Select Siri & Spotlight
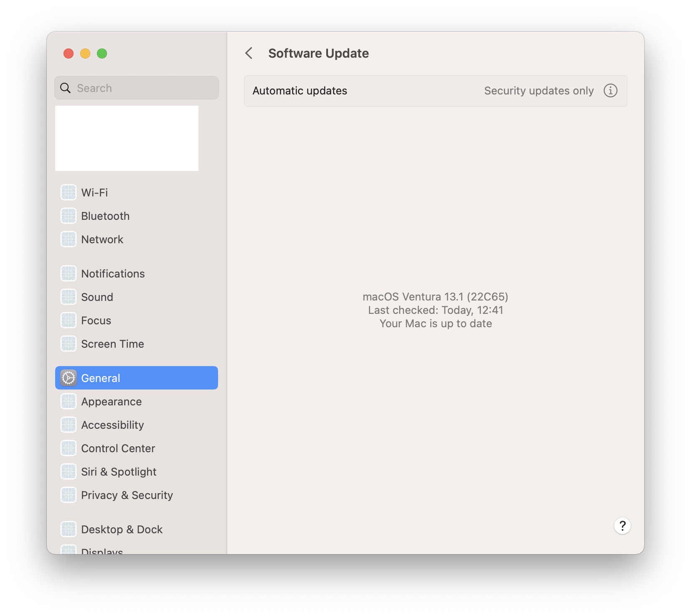The width and height of the screenshot is (691, 616). [x=137, y=471]
